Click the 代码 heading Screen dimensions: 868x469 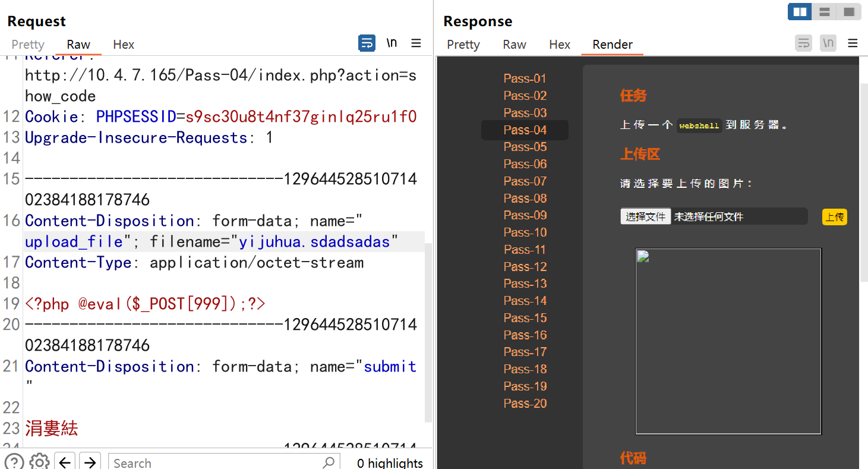pos(633,458)
